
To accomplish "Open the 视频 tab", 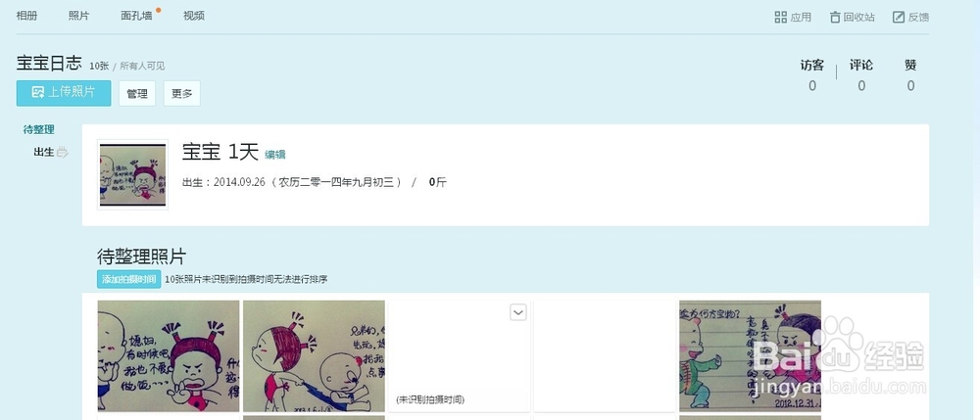I will click(194, 17).
